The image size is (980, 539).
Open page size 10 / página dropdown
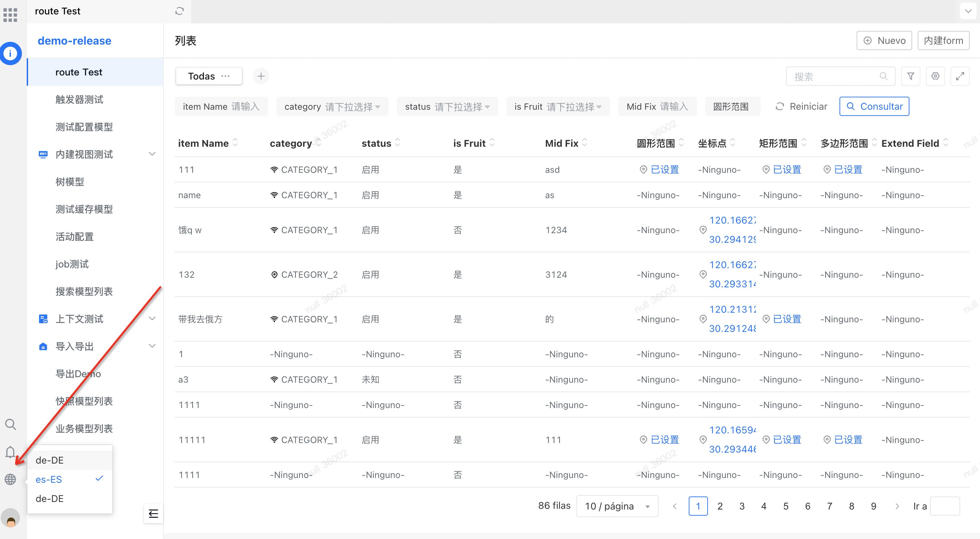tap(617, 506)
